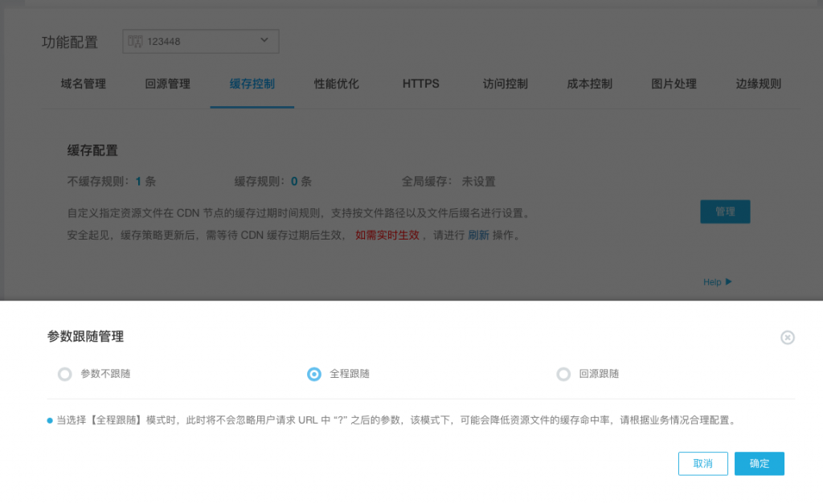The height and width of the screenshot is (504, 823).
Task: Click the domain icon beside 123448
Action: point(135,42)
